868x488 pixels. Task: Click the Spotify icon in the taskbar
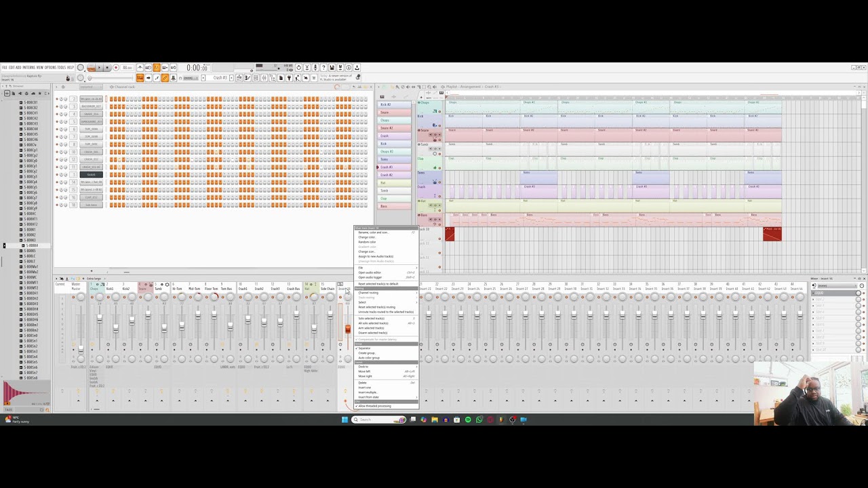468,420
